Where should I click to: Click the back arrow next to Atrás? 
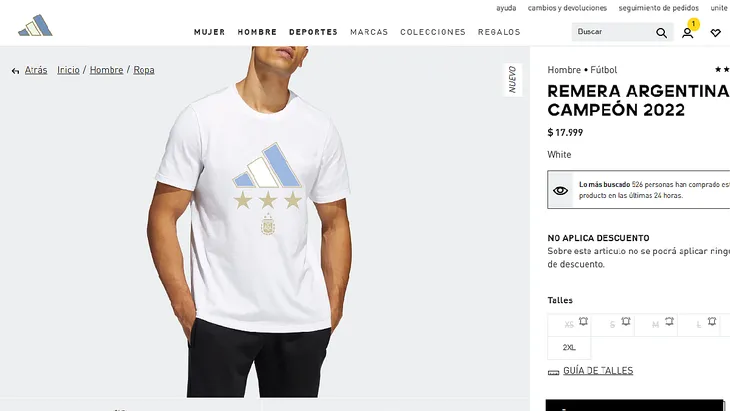coord(15,71)
